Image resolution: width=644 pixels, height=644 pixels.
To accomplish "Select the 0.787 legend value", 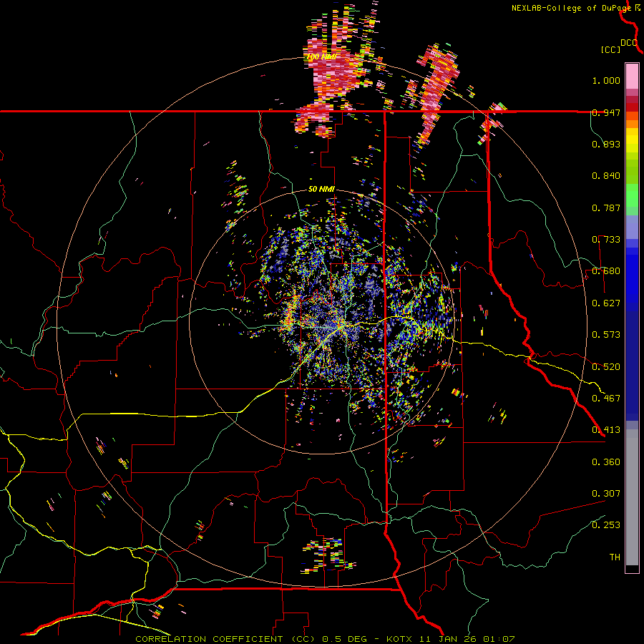I will coord(606,208).
